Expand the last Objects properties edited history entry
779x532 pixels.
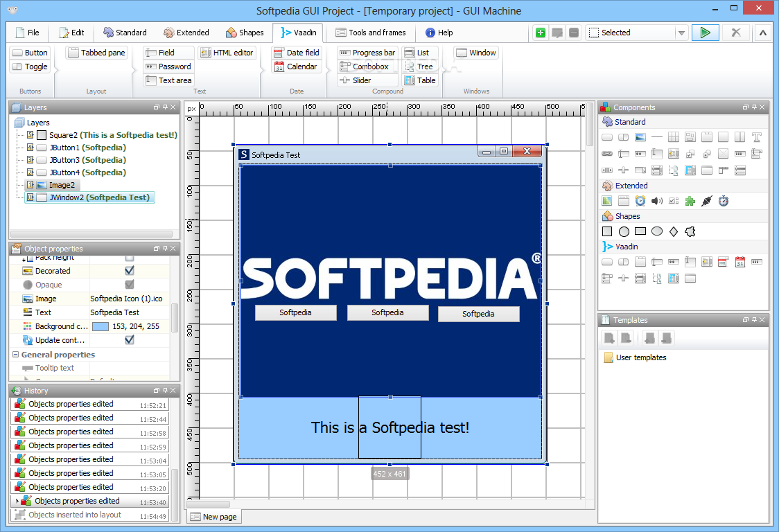[x=17, y=502]
